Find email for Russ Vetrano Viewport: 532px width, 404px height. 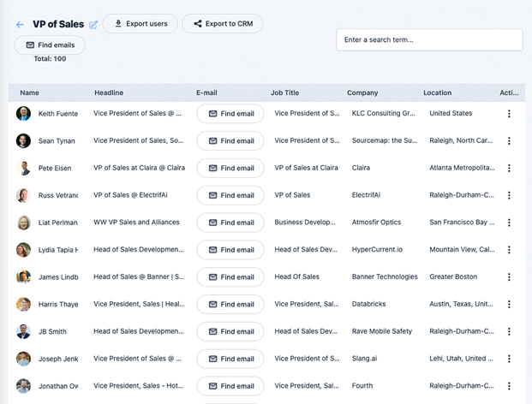pos(230,195)
